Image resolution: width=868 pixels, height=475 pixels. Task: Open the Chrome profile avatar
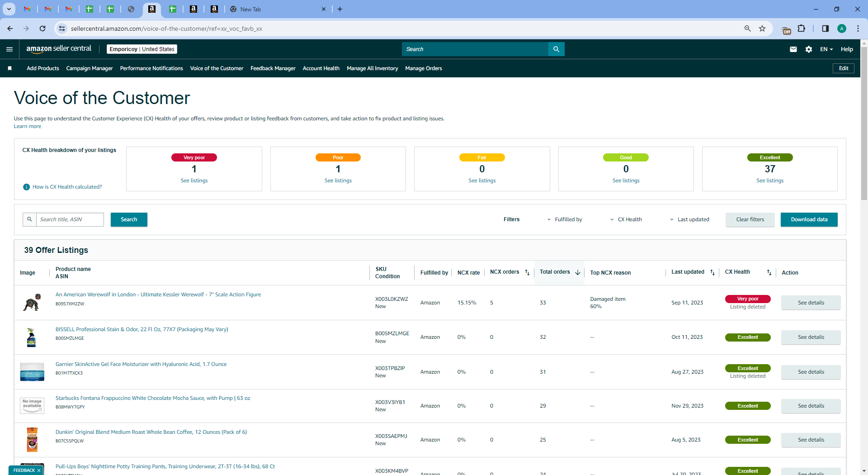[x=841, y=28]
